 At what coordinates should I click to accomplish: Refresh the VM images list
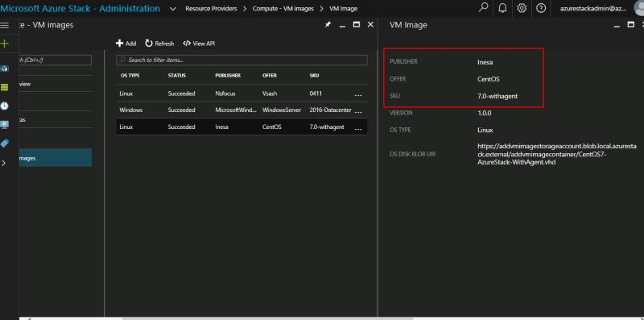tap(159, 44)
